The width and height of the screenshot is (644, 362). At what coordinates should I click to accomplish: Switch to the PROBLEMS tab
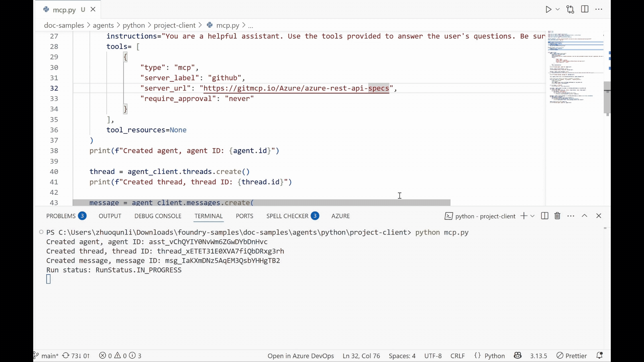coord(61,216)
